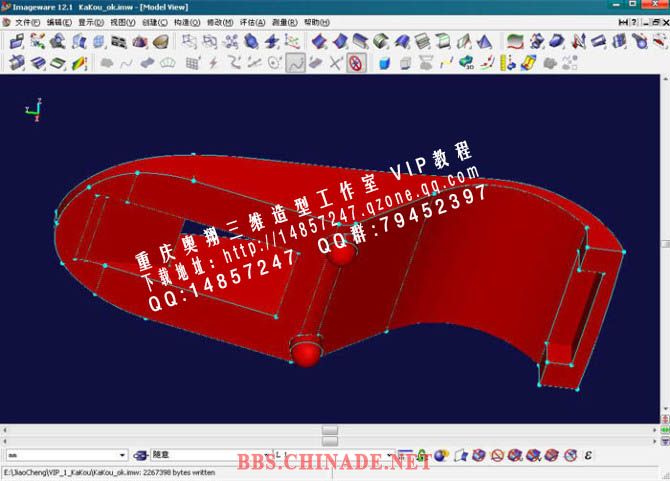Click the red curves with arrows toolbar icon
670x481 pixels.
[488, 63]
